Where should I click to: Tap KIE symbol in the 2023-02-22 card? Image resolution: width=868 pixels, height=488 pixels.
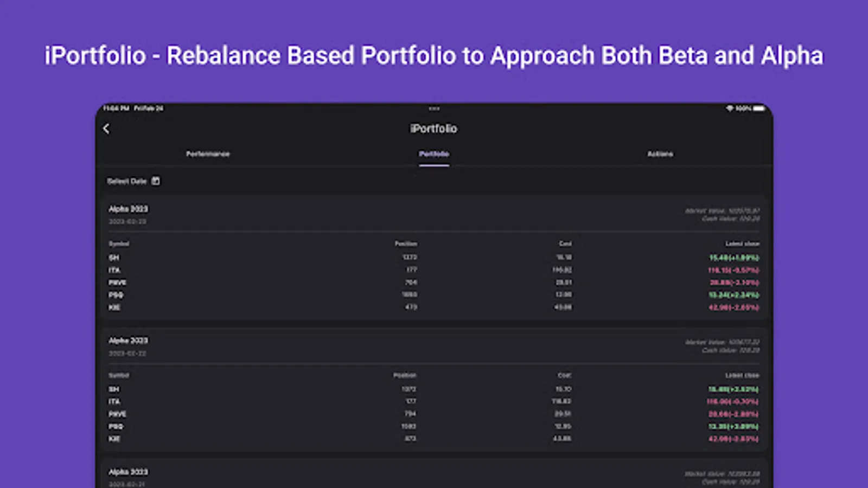[114, 439]
